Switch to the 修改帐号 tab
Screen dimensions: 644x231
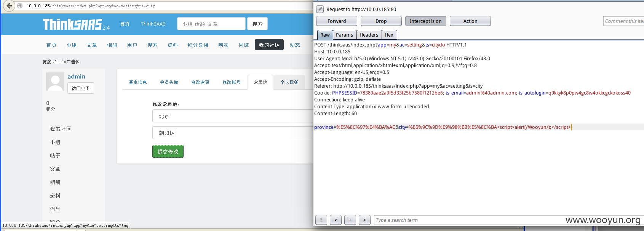pos(232,82)
